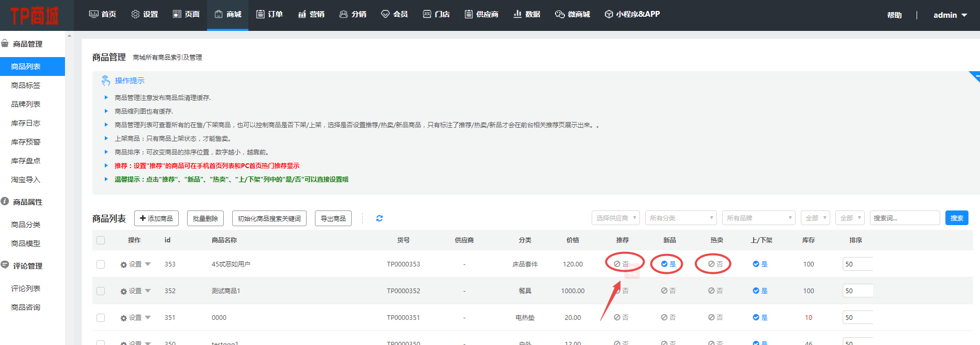Click the refresh icon beside Export Products
980x345 pixels.
pos(379,218)
